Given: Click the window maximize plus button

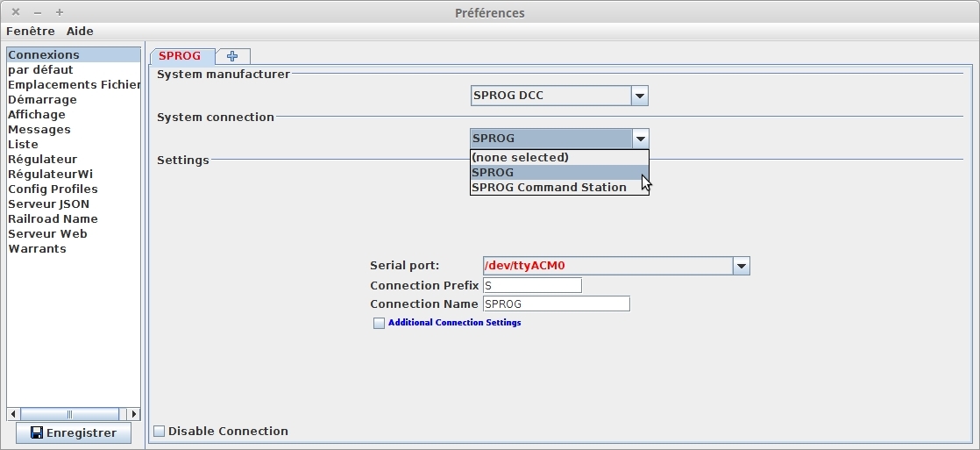Looking at the screenshot, I should pos(60,12).
